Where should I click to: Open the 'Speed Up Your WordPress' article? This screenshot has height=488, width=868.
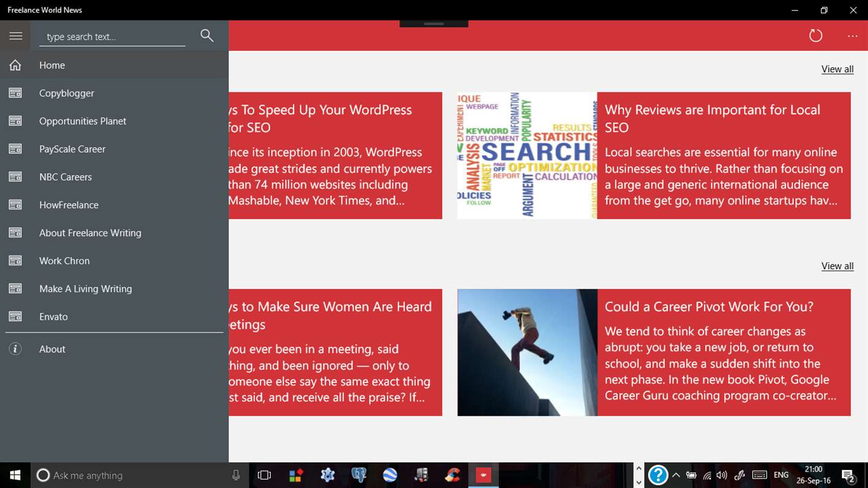click(335, 155)
